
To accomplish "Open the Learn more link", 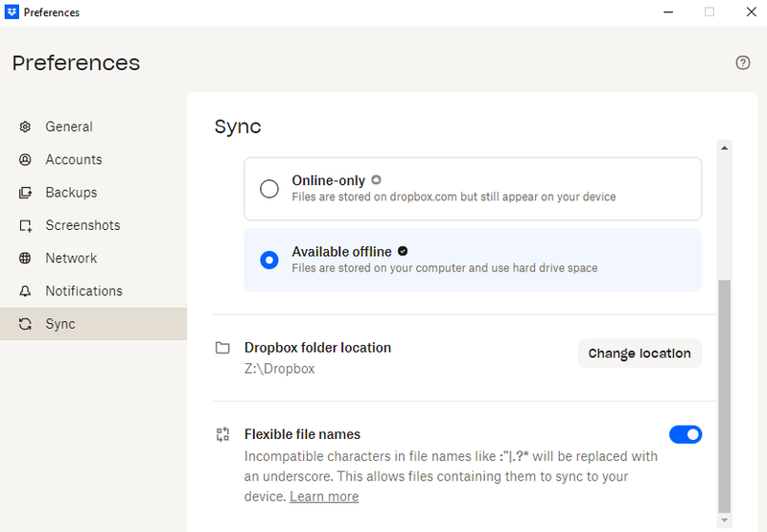I will 324,497.
